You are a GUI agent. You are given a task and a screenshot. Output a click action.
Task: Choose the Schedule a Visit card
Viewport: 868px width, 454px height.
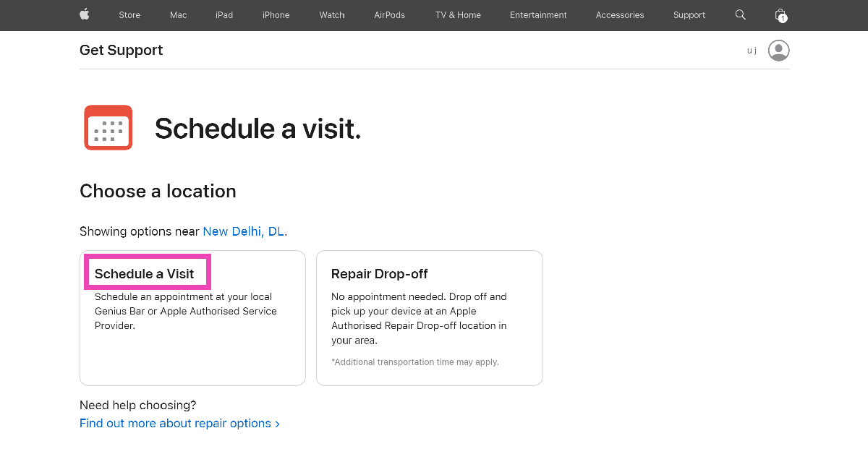[192, 318]
